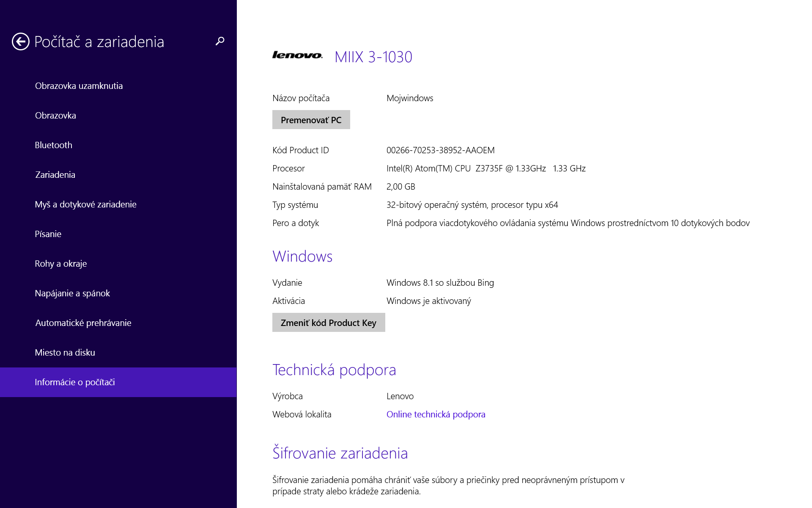The width and height of the screenshot is (812, 508).
Task: Click the Premenovať PC button
Action: [311, 120]
